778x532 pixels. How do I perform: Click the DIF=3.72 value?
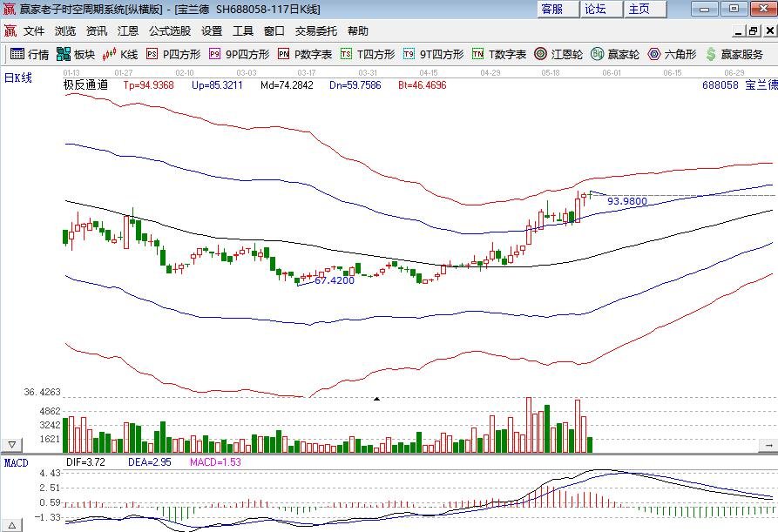click(x=86, y=462)
